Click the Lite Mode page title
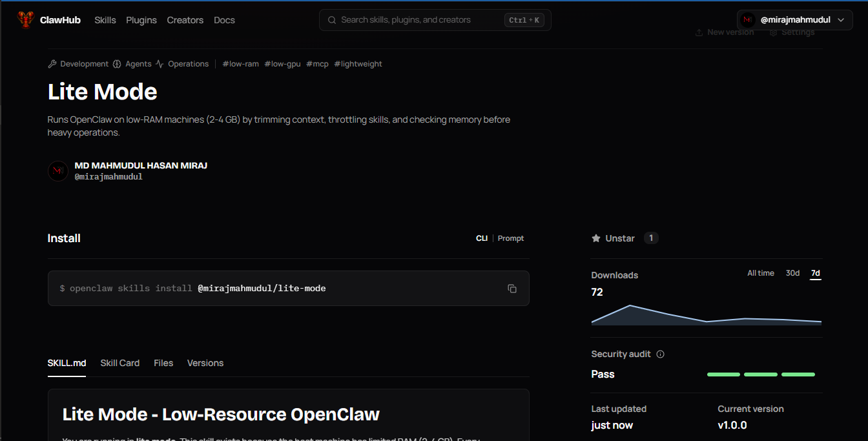This screenshot has width=868, height=441. pos(102,92)
